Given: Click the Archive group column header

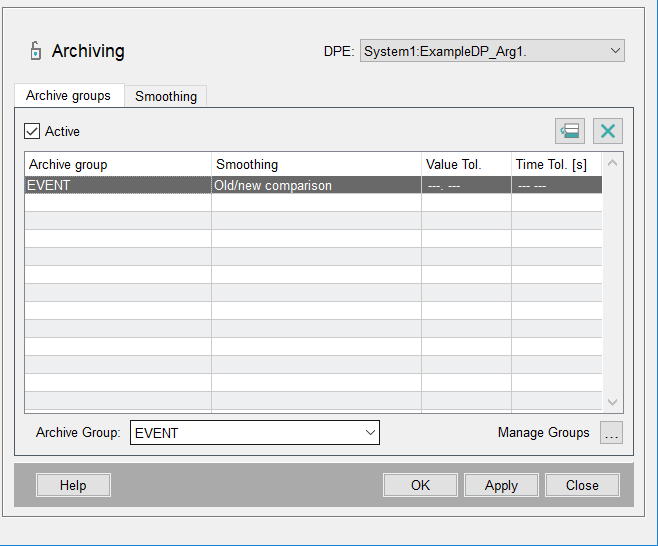Looking at the screenshot, I should pos(117,164).
